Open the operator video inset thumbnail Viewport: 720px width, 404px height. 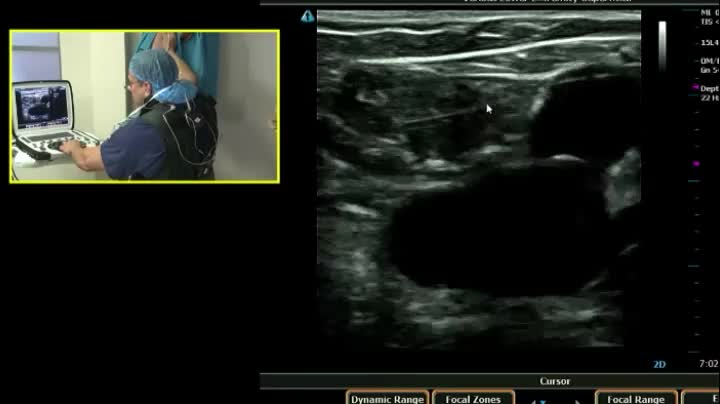click(x=144, y=107)
